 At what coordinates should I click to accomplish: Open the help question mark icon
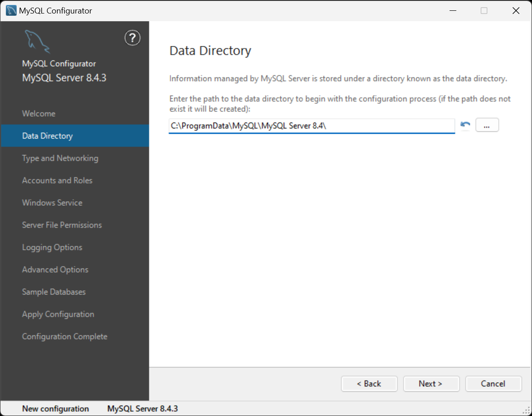(132, 38)
